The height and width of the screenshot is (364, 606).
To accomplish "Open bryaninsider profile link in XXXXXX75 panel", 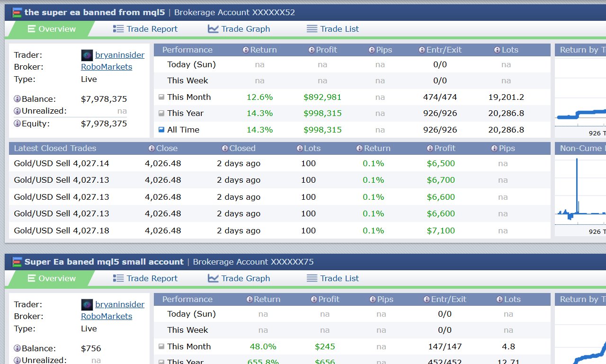I will pos(120,304).
